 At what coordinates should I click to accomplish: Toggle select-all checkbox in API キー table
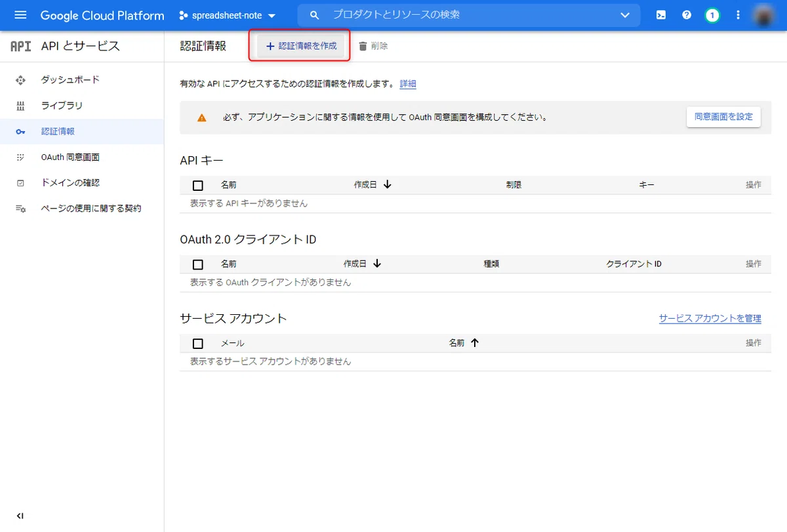[198, 186]
